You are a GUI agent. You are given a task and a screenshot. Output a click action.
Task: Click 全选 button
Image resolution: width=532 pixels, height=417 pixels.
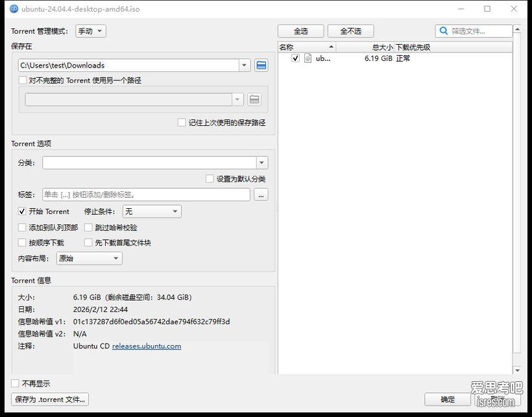(x=300, y=31)
